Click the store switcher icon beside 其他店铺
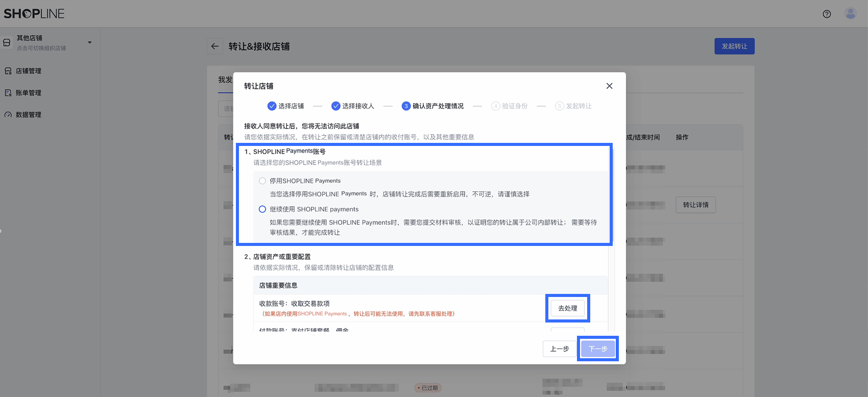 [x=7, y=43]
